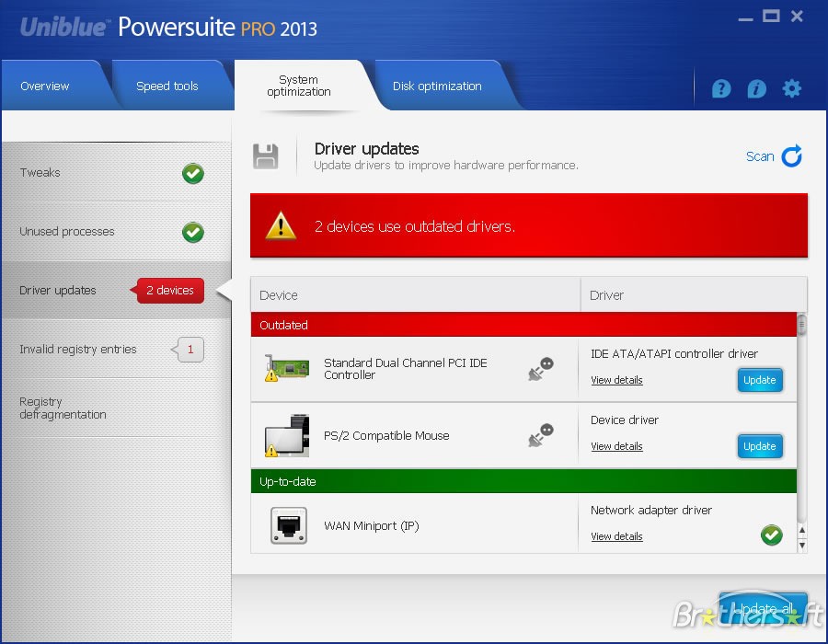This screenshot has width=828, height=644.
Task: Click the green Up-to-date section header
Action: (x=523, y=481)
